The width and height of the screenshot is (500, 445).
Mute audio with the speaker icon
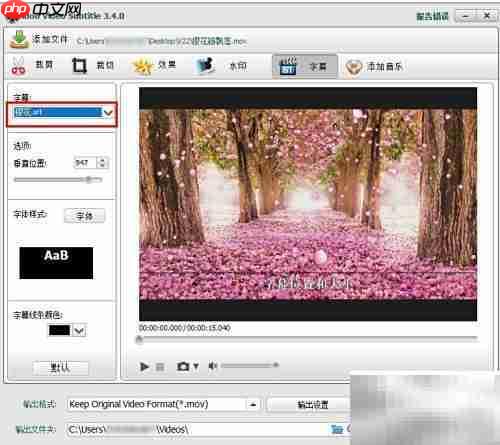coord(212,366)
